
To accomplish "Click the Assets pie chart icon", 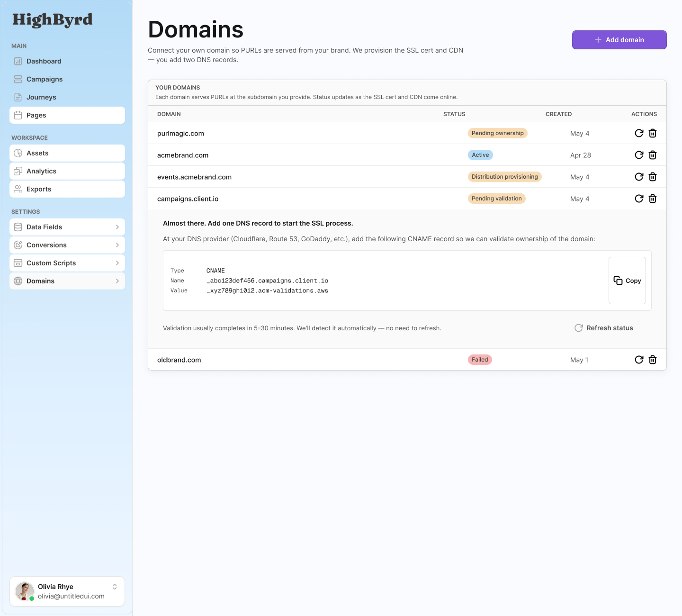I will click(x=18, y=153).
